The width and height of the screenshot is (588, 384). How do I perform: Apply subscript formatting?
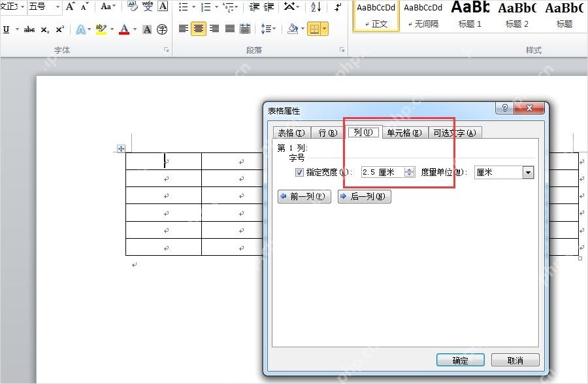[x=44, y=29]
